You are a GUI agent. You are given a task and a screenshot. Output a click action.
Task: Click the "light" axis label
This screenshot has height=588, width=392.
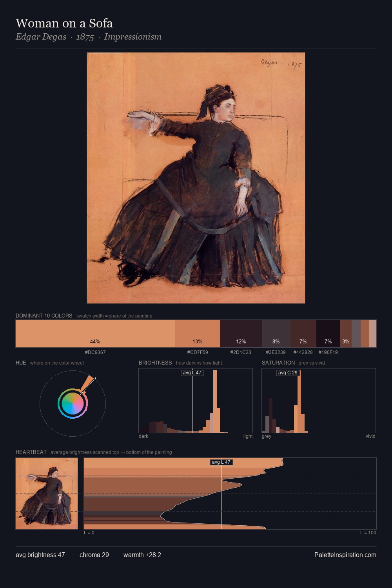coord(248,436)
